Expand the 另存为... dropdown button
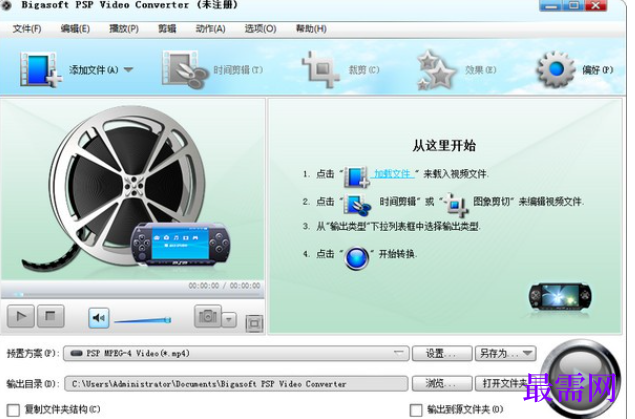The width and height of the screenshot is (635, 419). (505, 353)
